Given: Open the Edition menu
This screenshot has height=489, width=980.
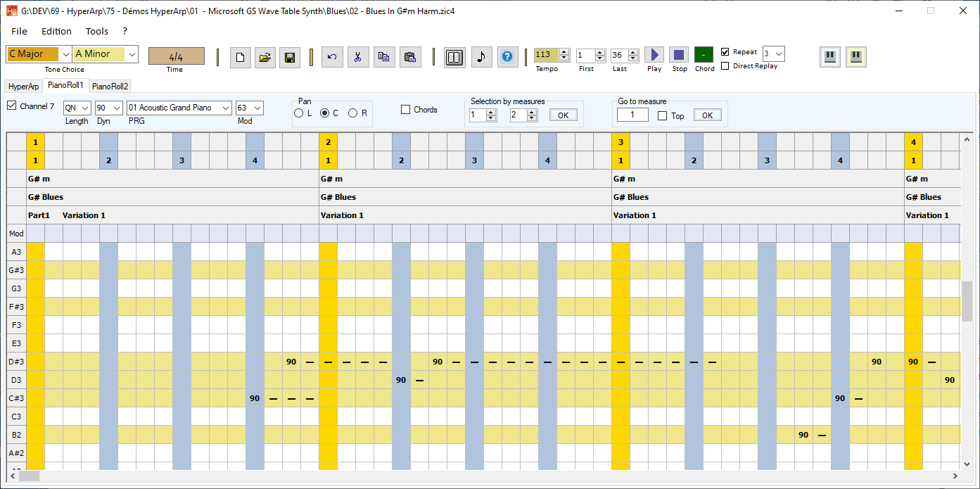Looking at the screenshot, I should pos(56,31).
